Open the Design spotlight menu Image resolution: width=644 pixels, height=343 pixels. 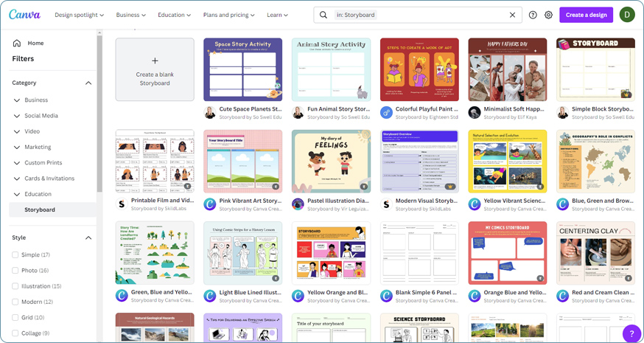80,15
